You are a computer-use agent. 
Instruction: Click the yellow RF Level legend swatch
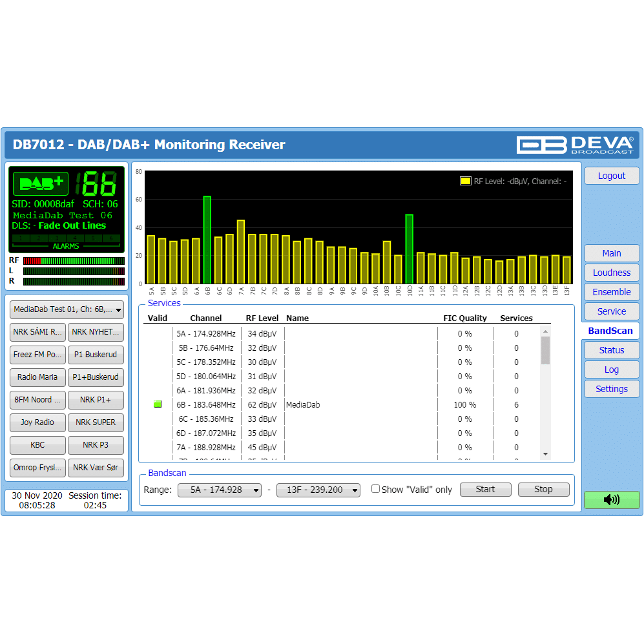[x=465, y=182]
